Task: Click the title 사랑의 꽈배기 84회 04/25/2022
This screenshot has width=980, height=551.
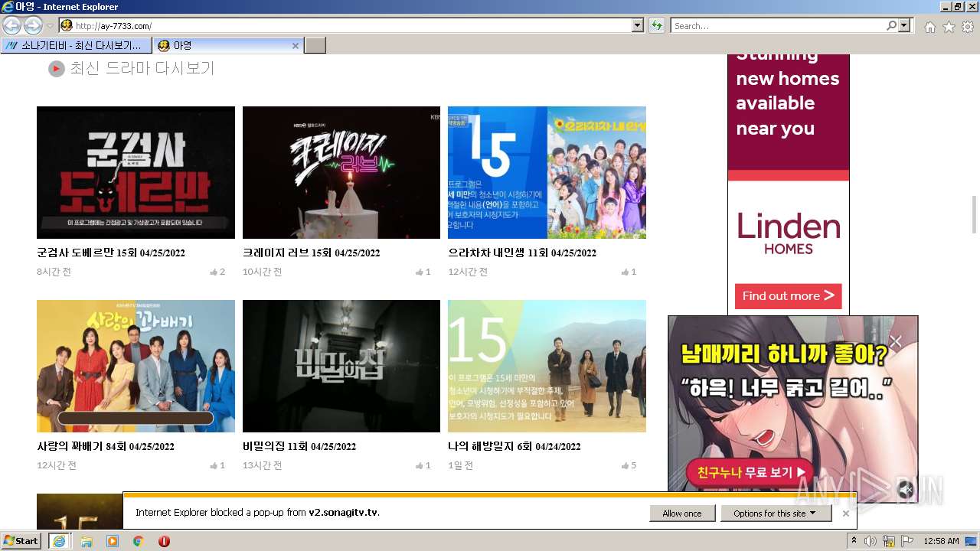Action: coord(106,446)
